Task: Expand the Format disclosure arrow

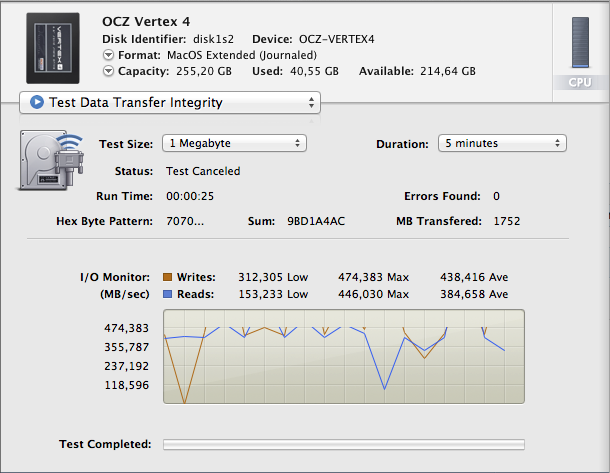Action: (x=108, y=55)
